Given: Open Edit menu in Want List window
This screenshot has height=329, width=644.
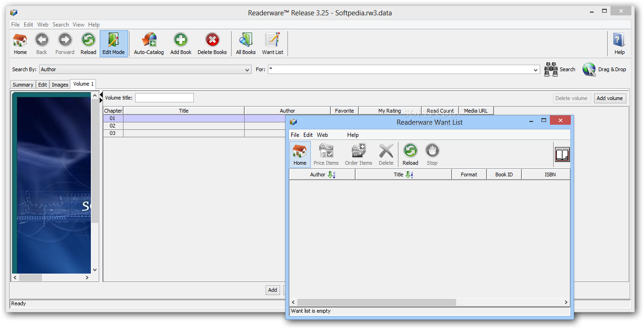Looking at the screenshot, I should tap(308, 135).
